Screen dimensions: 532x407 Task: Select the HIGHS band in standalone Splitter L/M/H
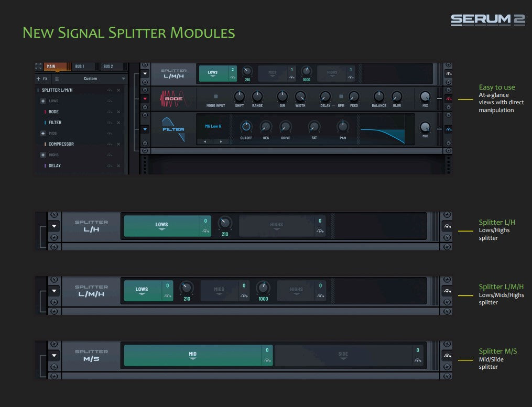pyautogui.click(x=296, y=291)
